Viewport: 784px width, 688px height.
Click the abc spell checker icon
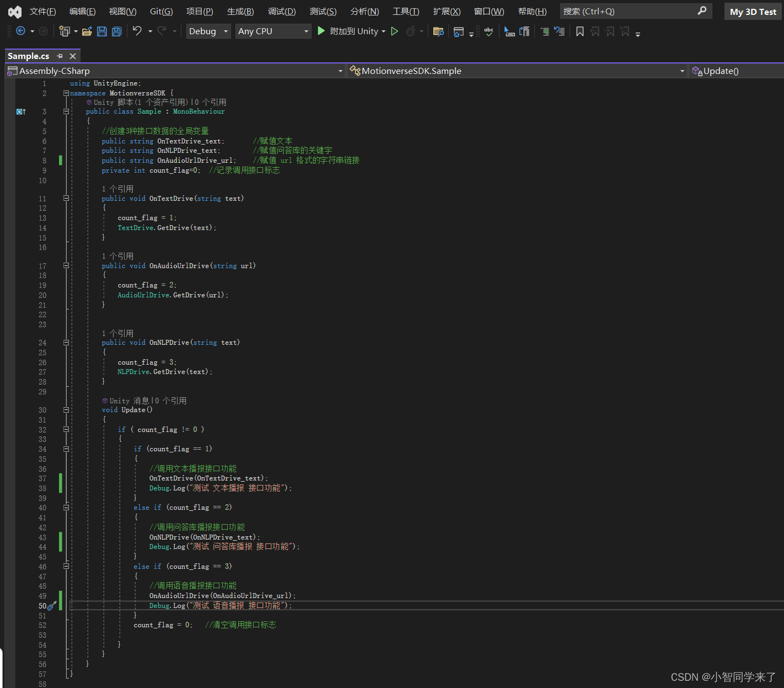488,31
